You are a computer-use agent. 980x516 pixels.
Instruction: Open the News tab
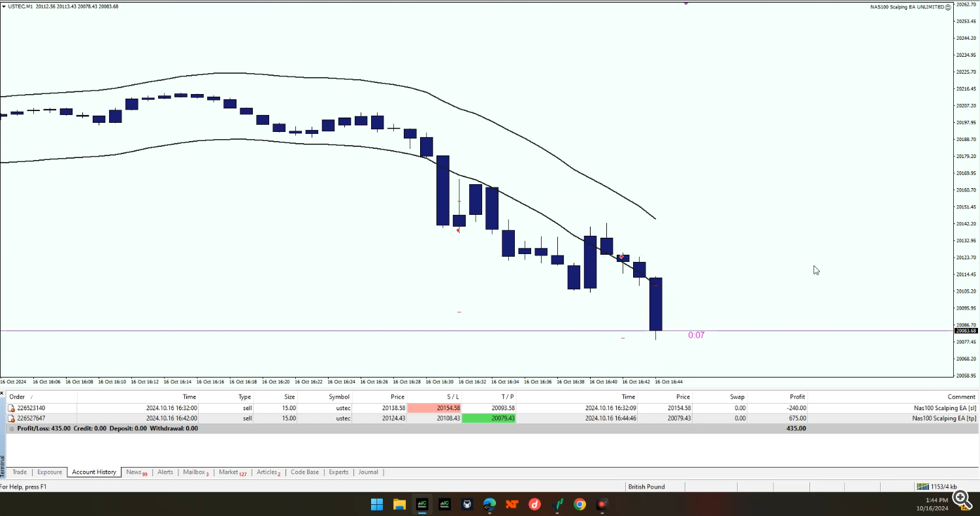(137, 472)
